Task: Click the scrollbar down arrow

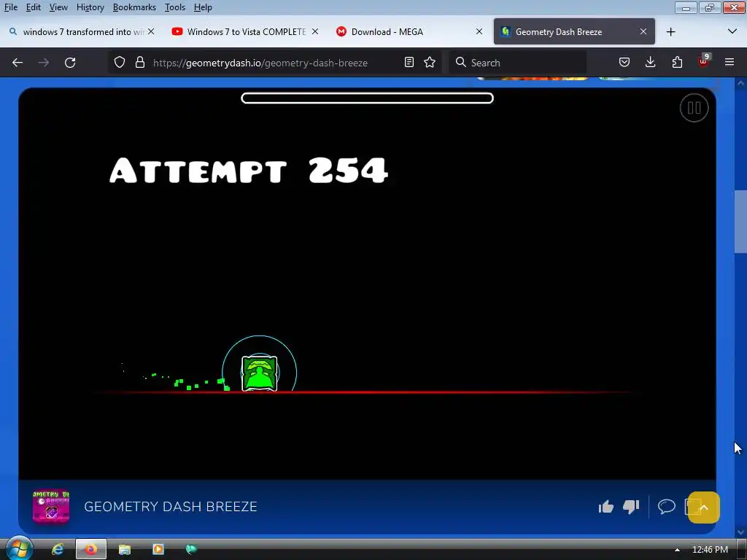Action: [x=740, y=532]
